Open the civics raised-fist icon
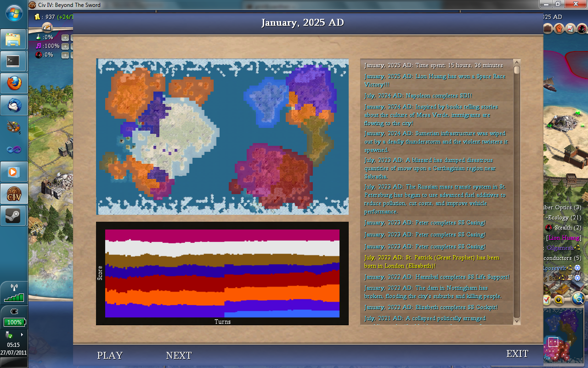 coord(559,29)
